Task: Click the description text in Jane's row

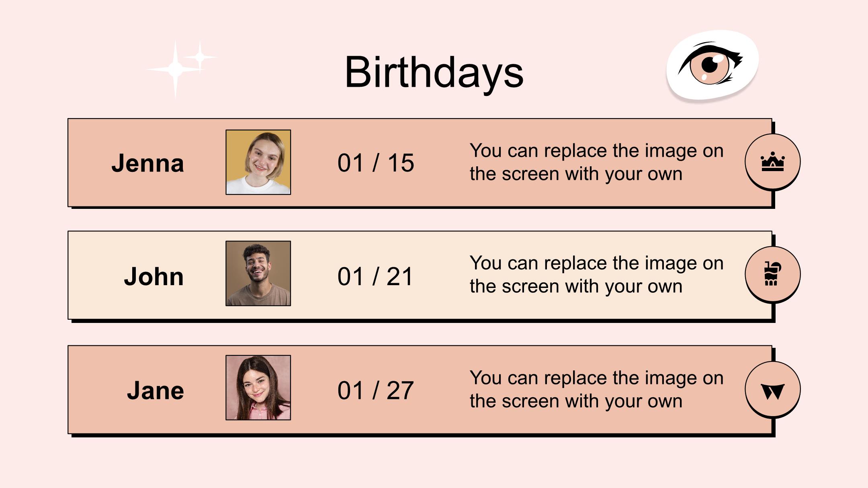Action: [597, 390]
